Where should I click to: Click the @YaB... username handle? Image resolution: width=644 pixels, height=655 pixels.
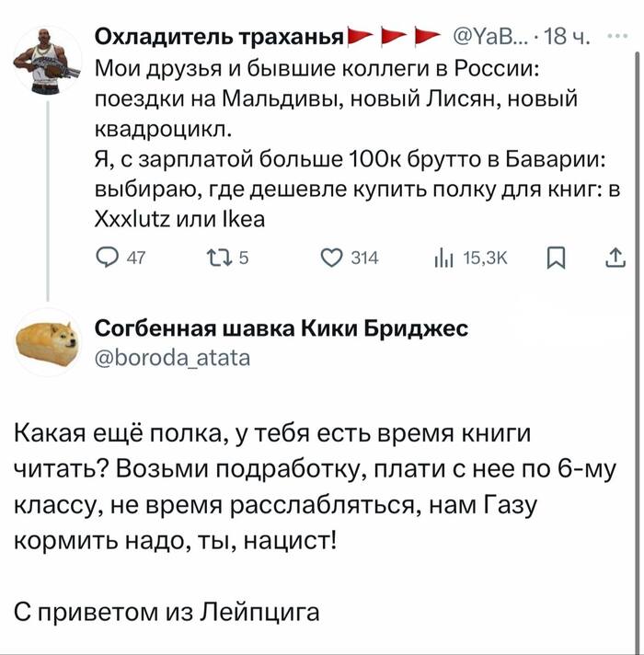click(489, 38)
